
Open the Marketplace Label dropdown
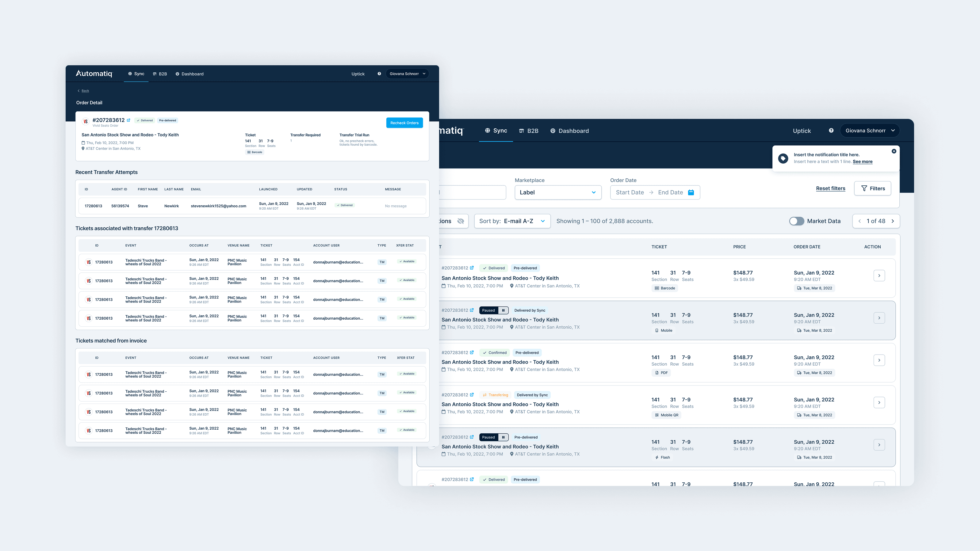557,192
